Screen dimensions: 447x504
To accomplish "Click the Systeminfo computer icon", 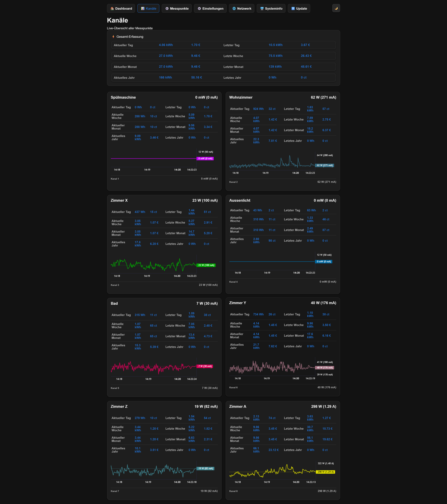I will pyautogui.click(x=262, y=8).
